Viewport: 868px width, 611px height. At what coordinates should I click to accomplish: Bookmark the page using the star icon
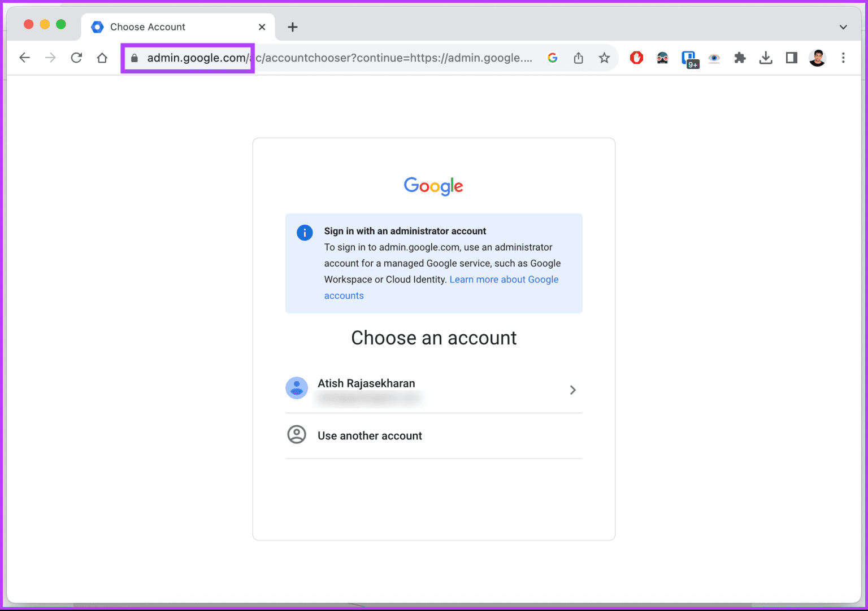[x=604, y=58]
